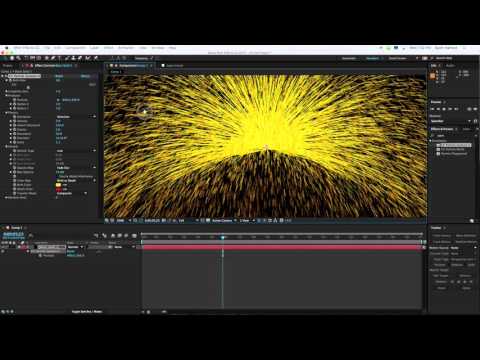Open the Transfer Mode dropdown
This screenshot has height=360, width=480.
click(x=72, y=193)
